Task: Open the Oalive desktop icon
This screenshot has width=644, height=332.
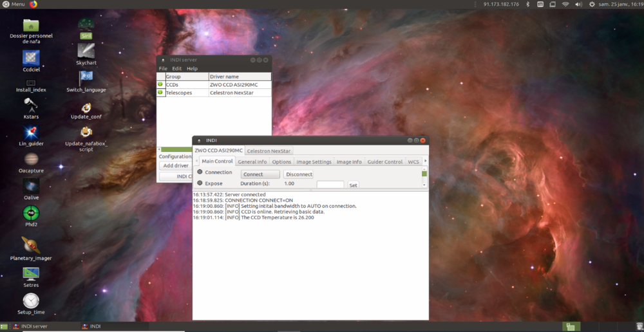Action: [x=31, y=189]
